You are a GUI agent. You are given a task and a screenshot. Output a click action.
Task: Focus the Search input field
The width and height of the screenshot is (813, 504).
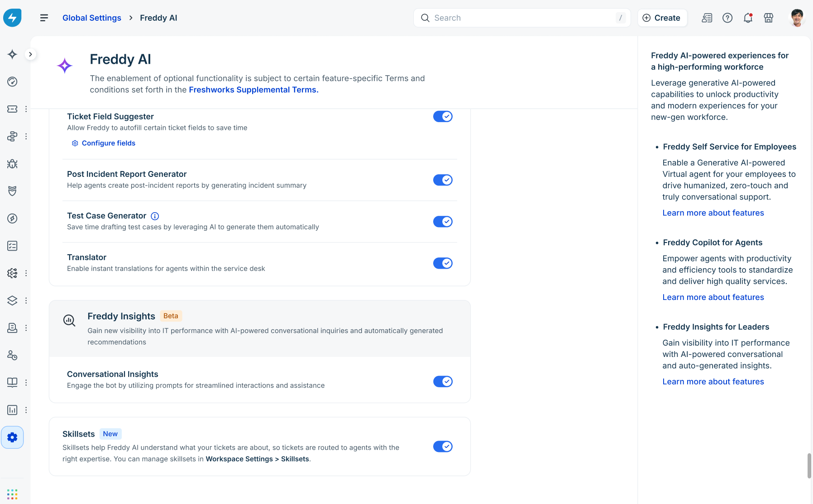521,18
